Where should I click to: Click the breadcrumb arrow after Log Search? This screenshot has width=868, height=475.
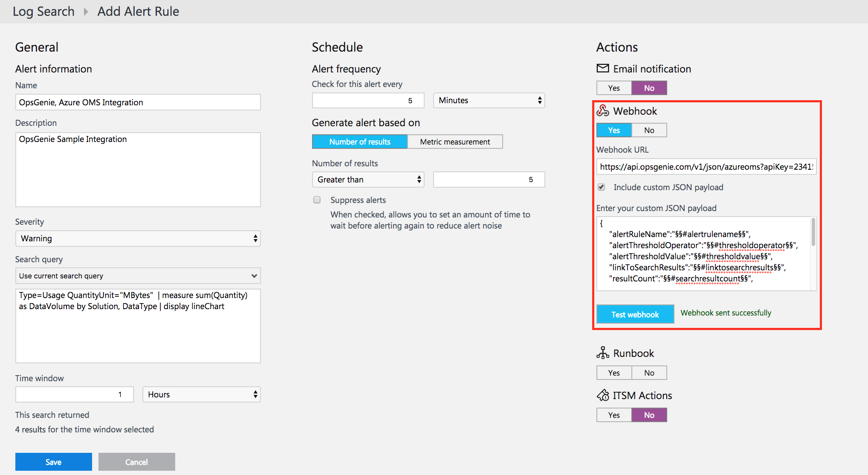pyautogui.click(x=86, y=12)
